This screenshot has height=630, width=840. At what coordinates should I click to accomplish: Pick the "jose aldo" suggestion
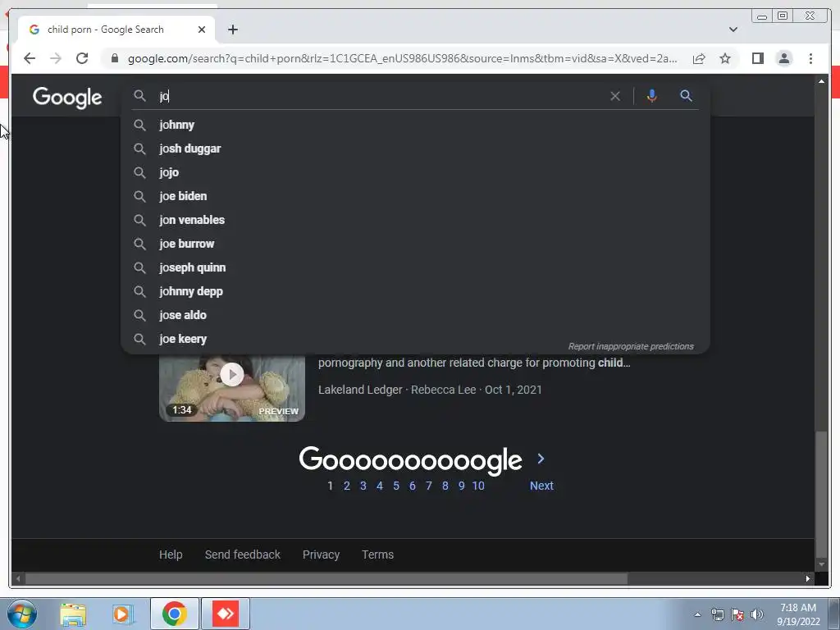click(415, 315)
